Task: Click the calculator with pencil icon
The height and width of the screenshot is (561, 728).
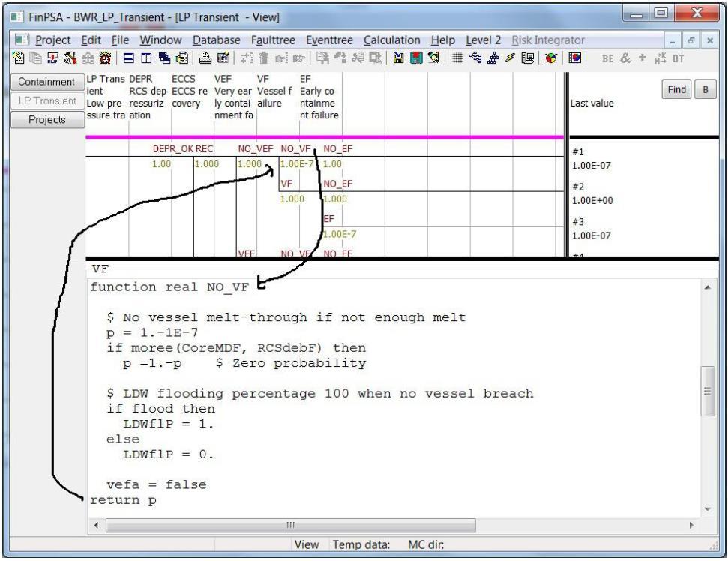Action: click(223, 58)
